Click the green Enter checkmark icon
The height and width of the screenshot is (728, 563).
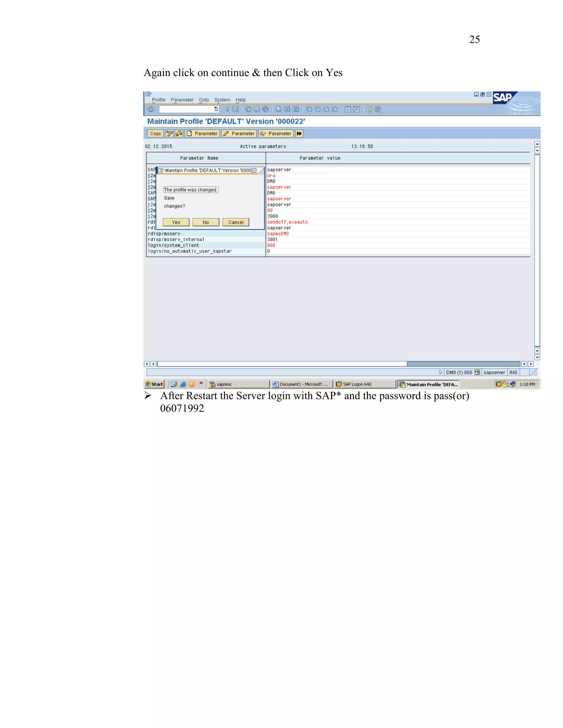click(x=151, y=109)
